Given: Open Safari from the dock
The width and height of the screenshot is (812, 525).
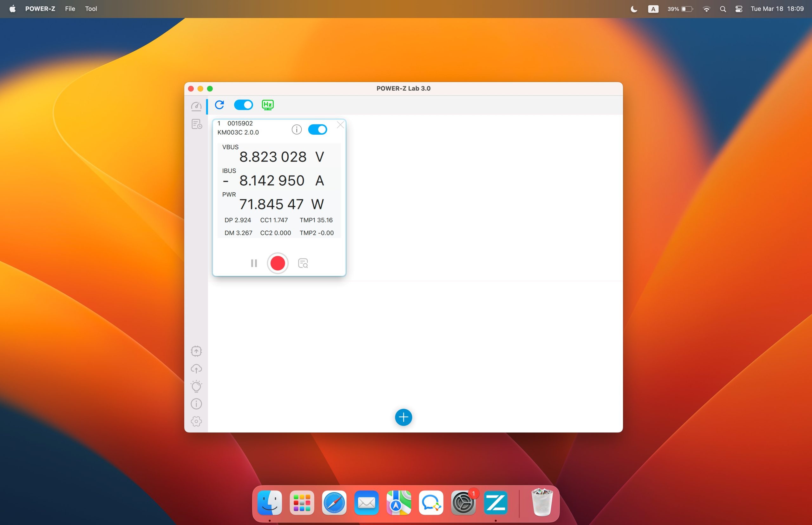Looking at the screenshot, I should 334,503.
